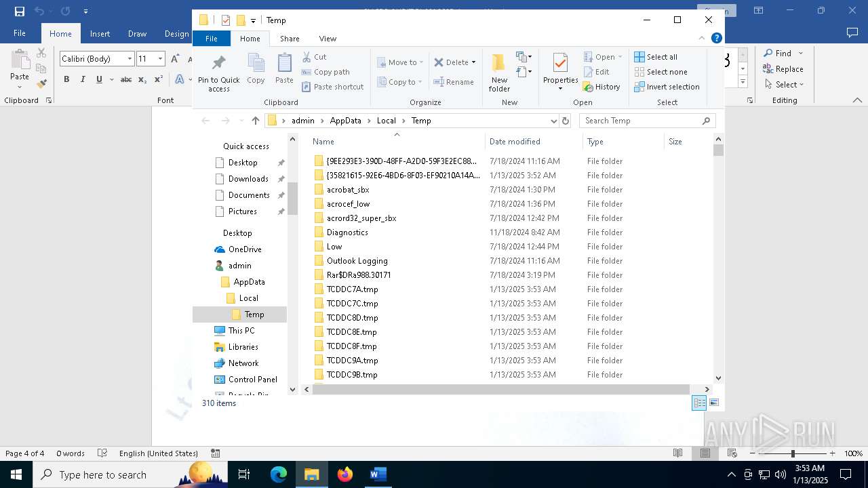Toggle Bold in Word ribbon
The image size is (868, 488).
[x=66, y=79]
